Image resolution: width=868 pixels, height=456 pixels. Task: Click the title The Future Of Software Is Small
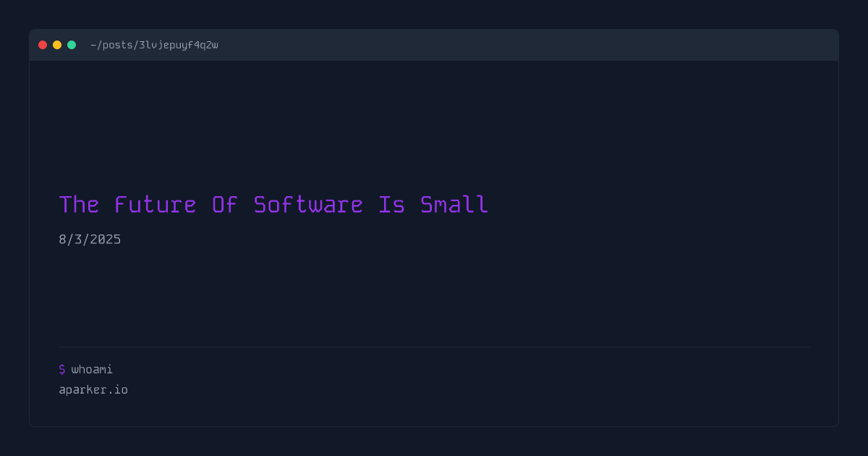click(x=273, y=205)
